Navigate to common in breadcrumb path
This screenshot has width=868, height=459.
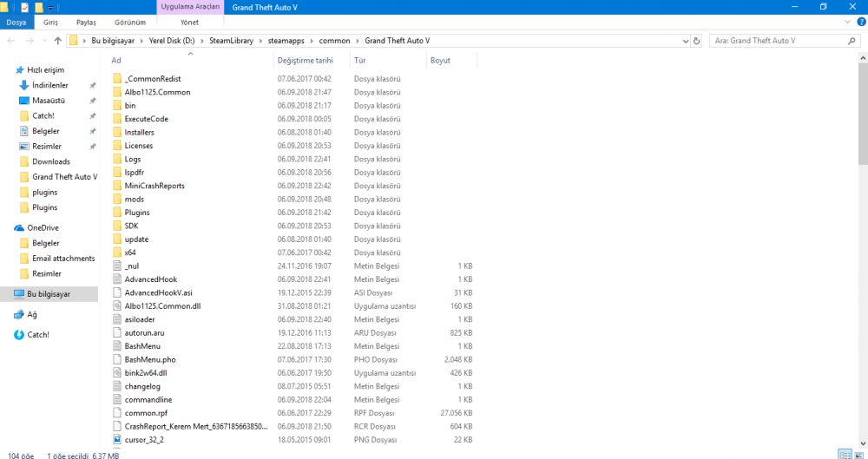(334, 41)
